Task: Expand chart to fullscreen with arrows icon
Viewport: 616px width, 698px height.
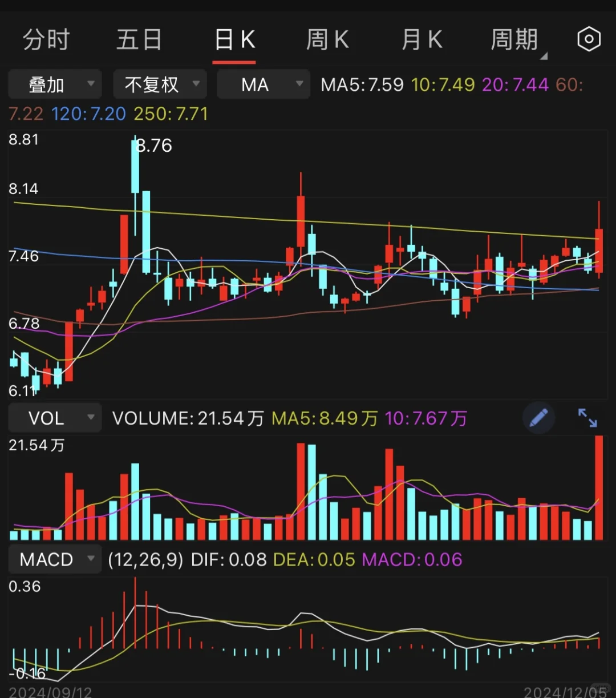Action: tap(587, 418)
